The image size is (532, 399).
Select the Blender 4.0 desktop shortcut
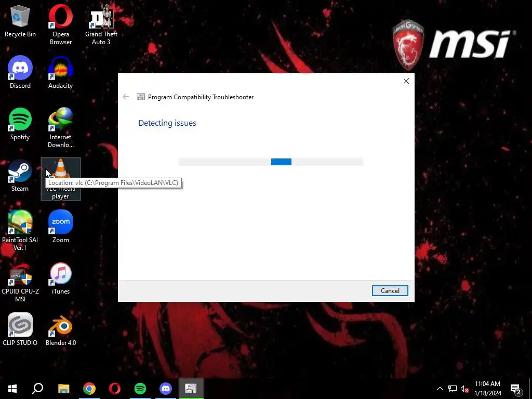coord(60,329)
